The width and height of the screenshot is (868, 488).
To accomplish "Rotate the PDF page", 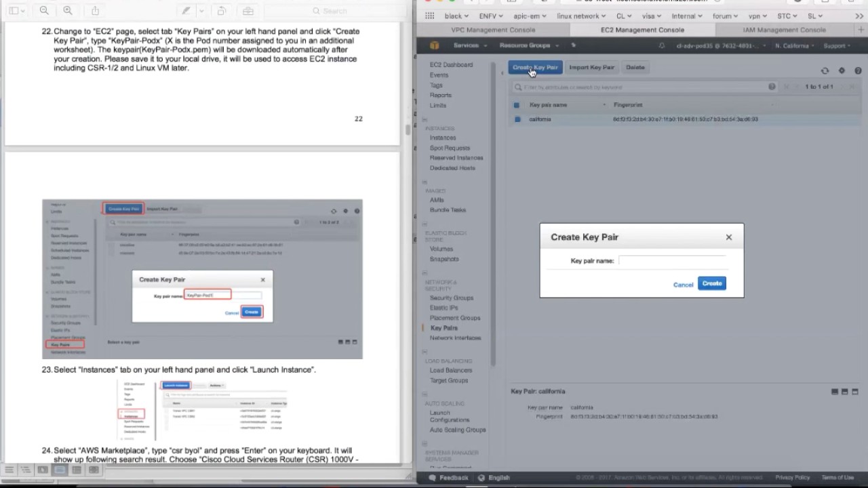I will [221, 11].
